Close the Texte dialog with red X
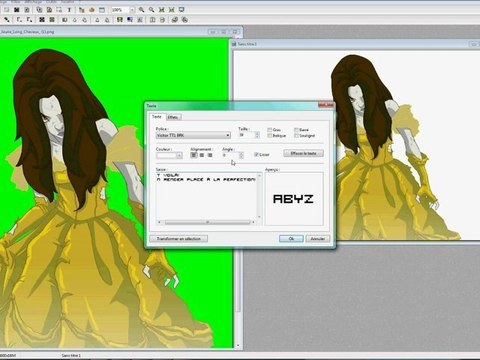 click(x=326, y=105)
